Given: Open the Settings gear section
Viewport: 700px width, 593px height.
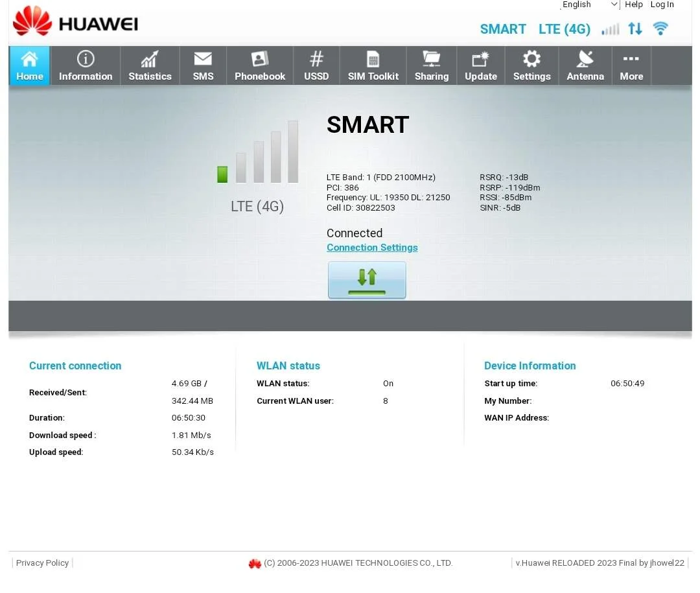Looking at the screenshot, I should (x=531, y=65).
